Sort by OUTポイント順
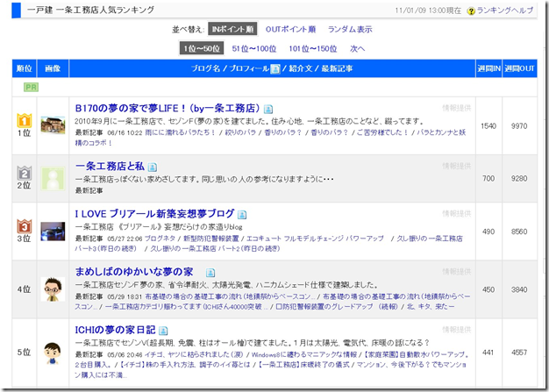549x392 pixels. [x=290, y=30]
